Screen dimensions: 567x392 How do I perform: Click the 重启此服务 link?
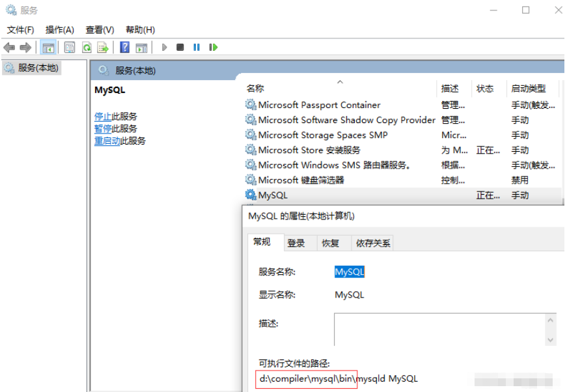(109, 141)
